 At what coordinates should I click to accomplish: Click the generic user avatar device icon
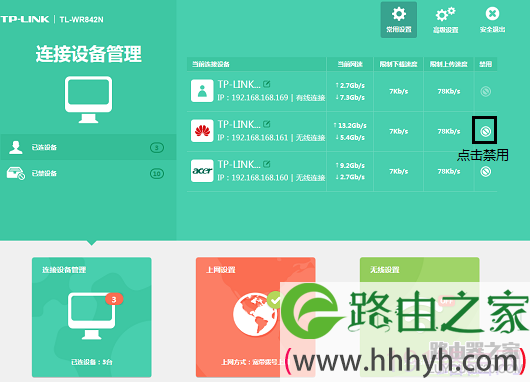click(x=202, y=91)
